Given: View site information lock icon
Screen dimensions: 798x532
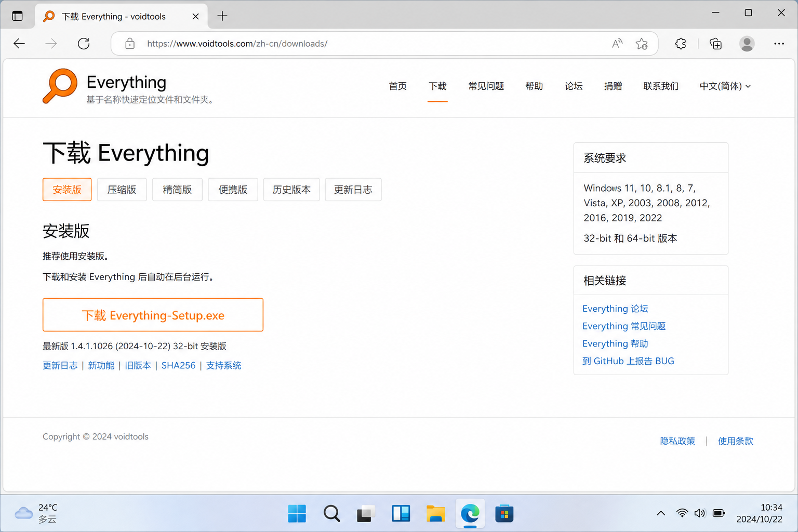Looking at the screenshot, I should 130,44.
